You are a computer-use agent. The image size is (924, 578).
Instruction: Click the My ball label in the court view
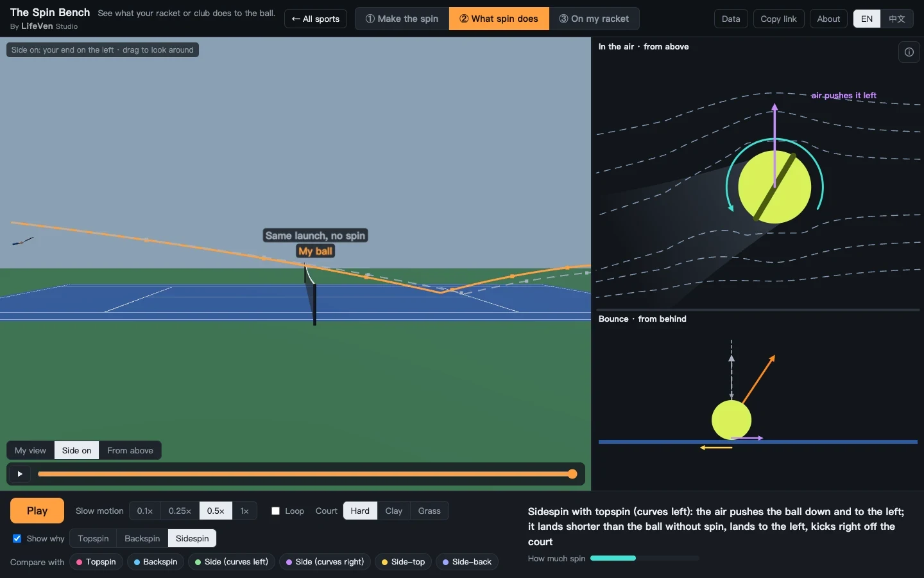pos(316,251)
